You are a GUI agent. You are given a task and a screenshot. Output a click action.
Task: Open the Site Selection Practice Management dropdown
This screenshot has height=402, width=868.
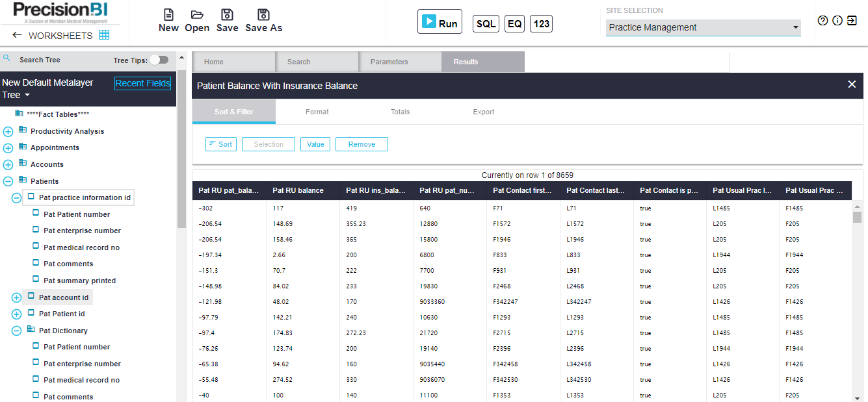pyautogui.click(x=795, y=28)
